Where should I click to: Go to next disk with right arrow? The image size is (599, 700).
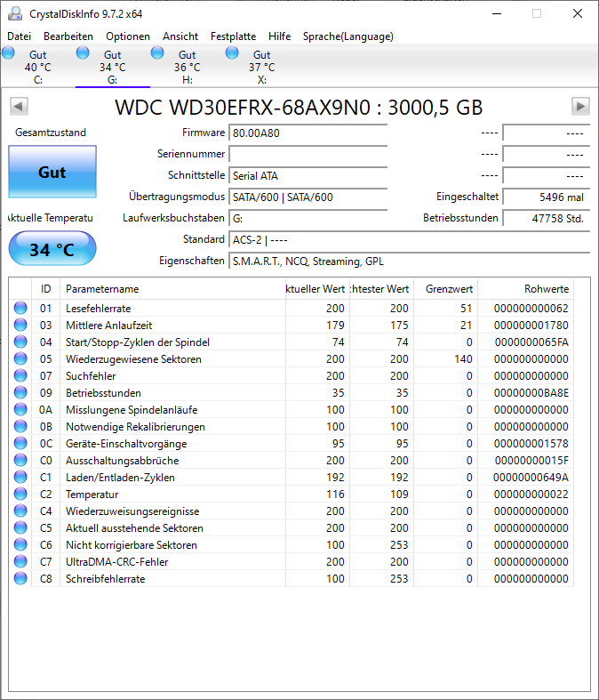580,106
